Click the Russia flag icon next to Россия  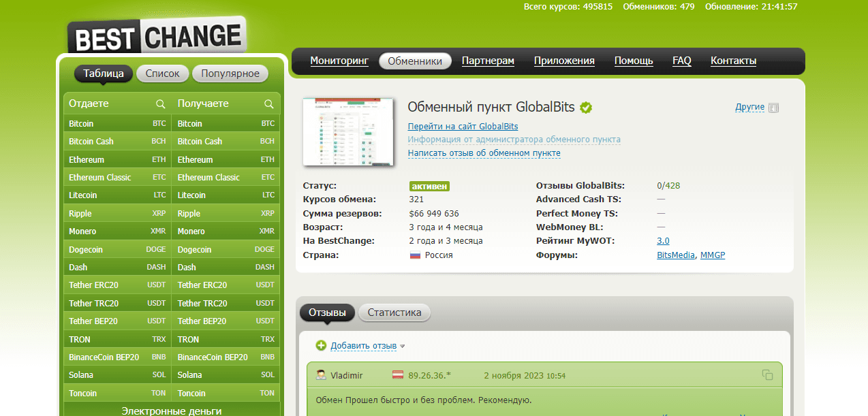click(x=414, y=255)
